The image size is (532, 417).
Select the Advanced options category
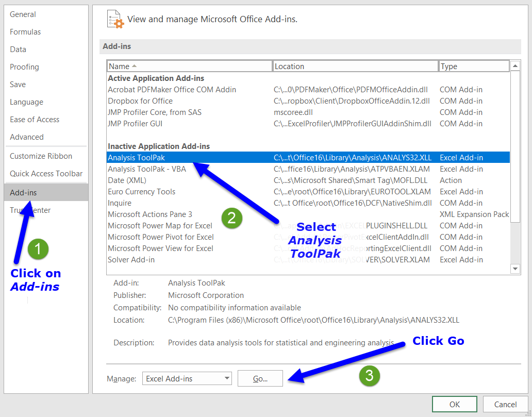tap(27, 137)
